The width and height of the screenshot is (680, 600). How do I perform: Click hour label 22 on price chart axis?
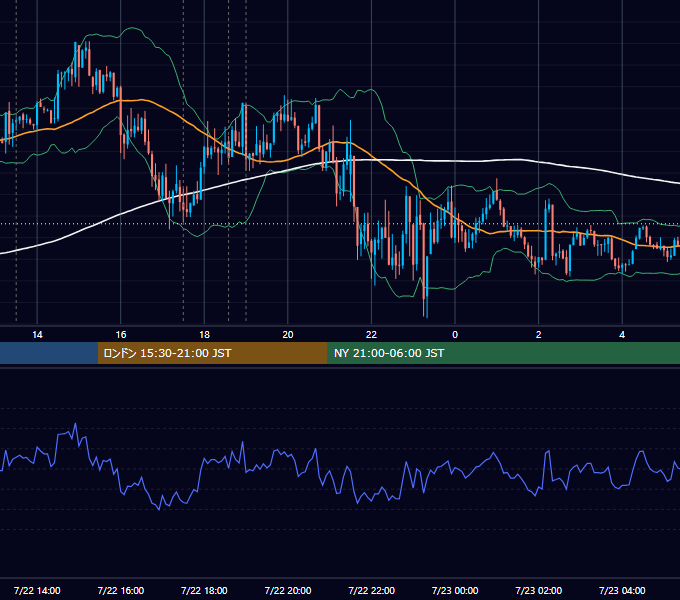pos(371,335)
